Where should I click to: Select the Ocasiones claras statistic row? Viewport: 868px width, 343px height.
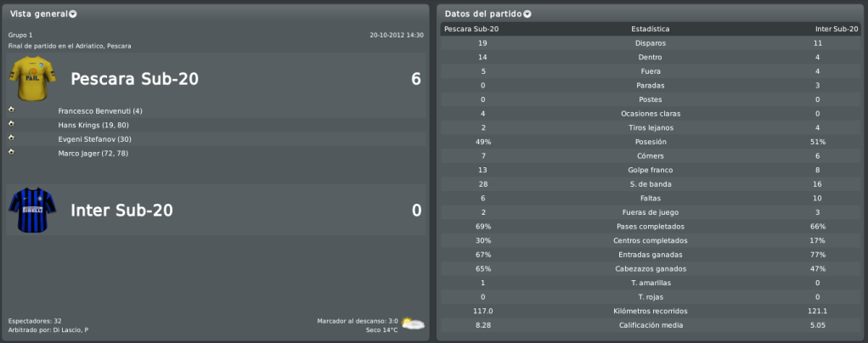point(651,114)
